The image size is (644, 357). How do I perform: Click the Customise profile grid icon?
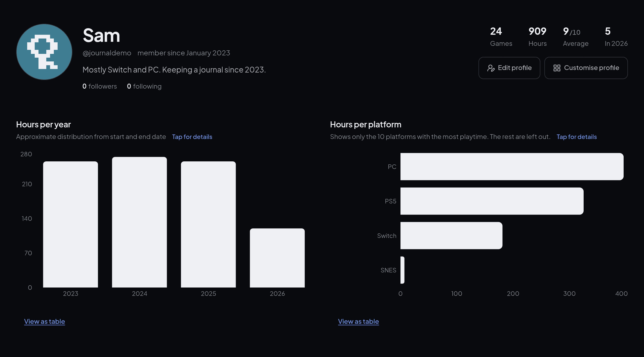557,68
